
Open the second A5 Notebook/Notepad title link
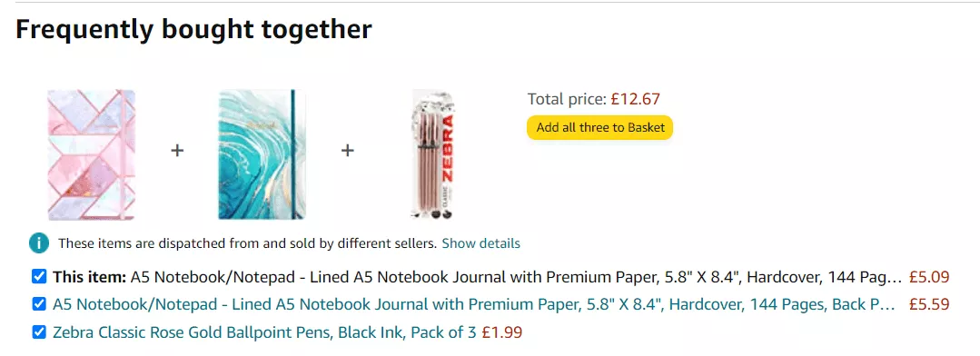tap(478, 305)
